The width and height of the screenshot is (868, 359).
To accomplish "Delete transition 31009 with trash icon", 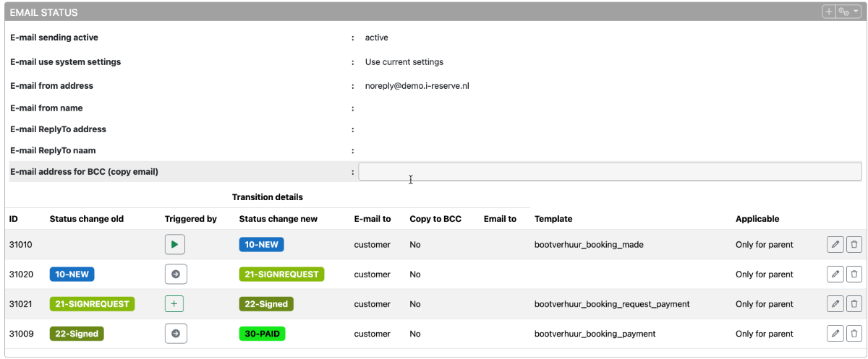I will point(854,334).
